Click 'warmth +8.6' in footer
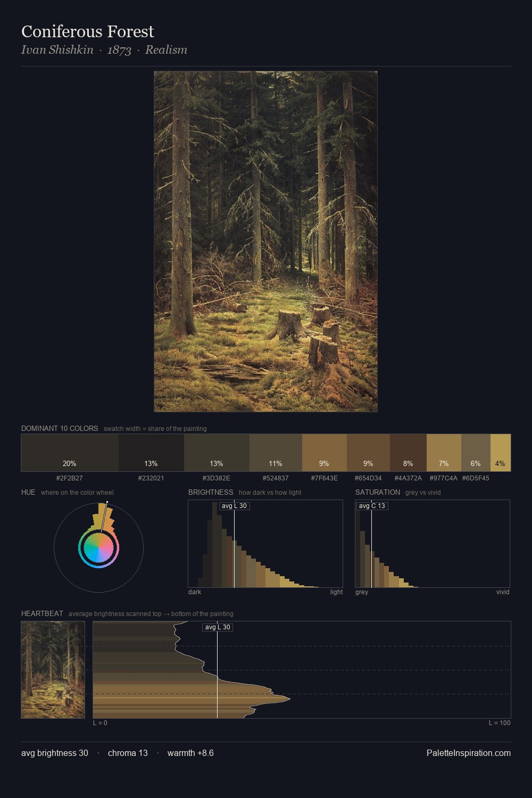 (190, 753)
